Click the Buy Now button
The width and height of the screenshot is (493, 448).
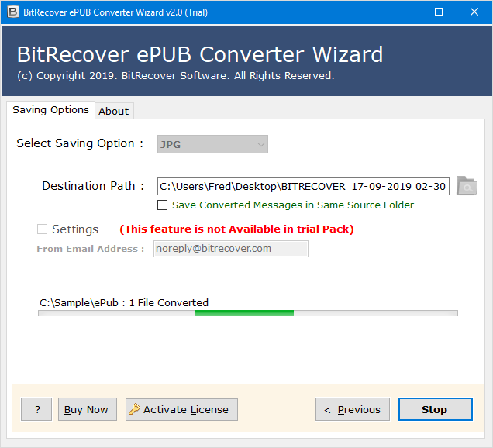click(88, 409)
